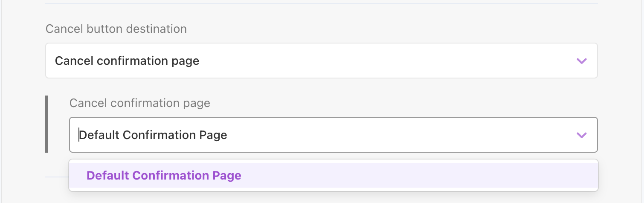Place cursor at start of confirmation page field
Screen dimensions: 644x203
point(79,135)
